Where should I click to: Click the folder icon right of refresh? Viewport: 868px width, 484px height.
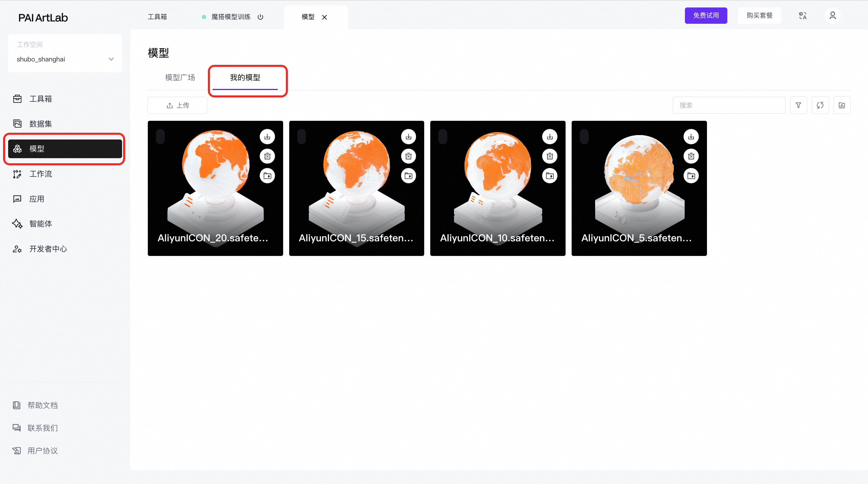842,105
